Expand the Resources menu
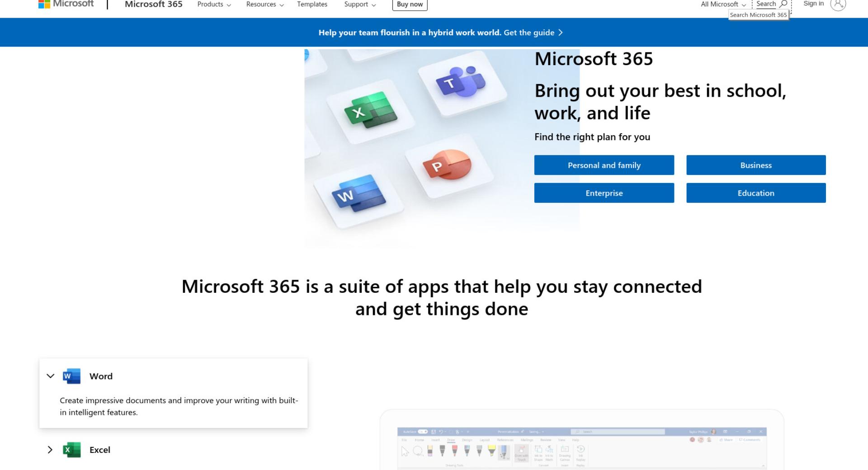The width and height of the screenshot is (868, 470). click(265, 5)
